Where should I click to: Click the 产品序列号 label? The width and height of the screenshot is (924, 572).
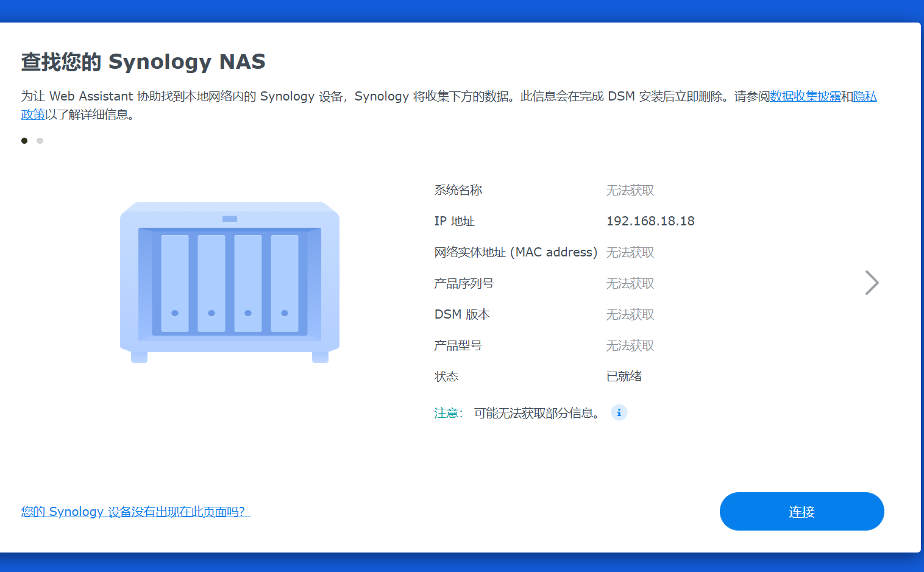(x=464, y=283)
